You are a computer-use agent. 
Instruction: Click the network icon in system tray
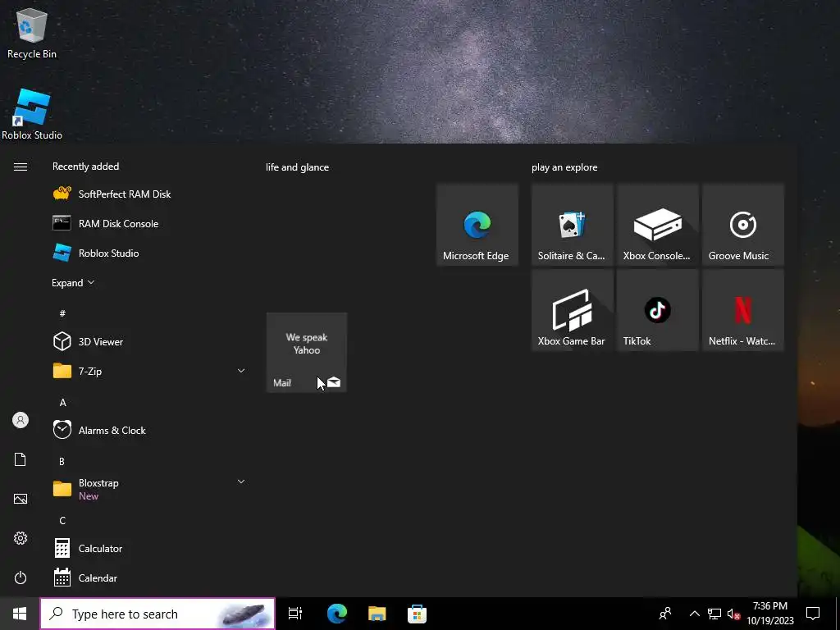[x=714, y=614]
